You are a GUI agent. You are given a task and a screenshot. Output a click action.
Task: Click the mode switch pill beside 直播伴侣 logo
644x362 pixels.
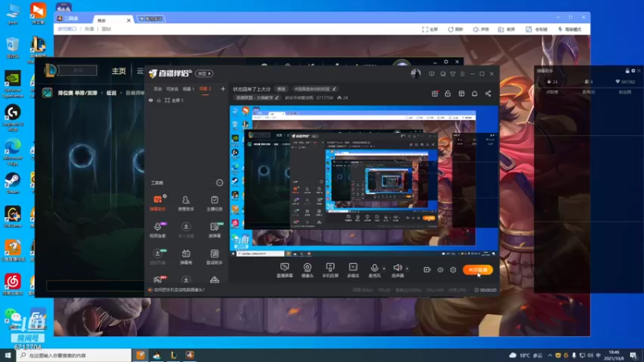(204, 73)
